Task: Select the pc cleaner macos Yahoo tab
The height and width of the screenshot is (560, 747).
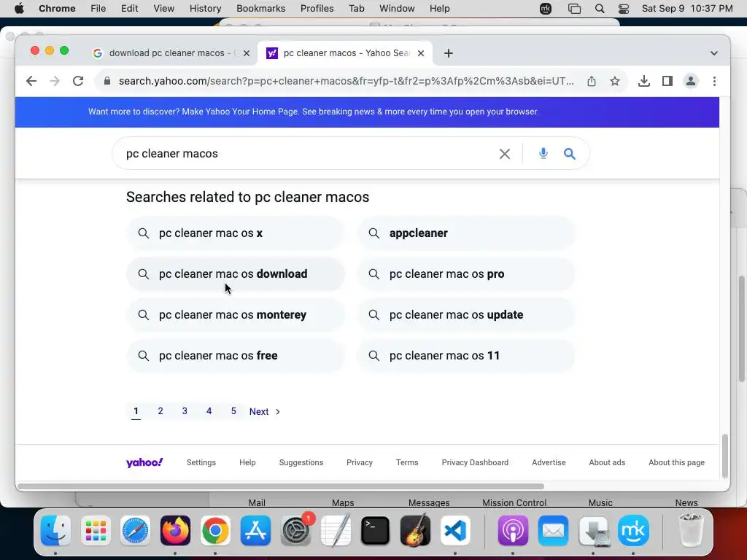Action: pos(345,53)
